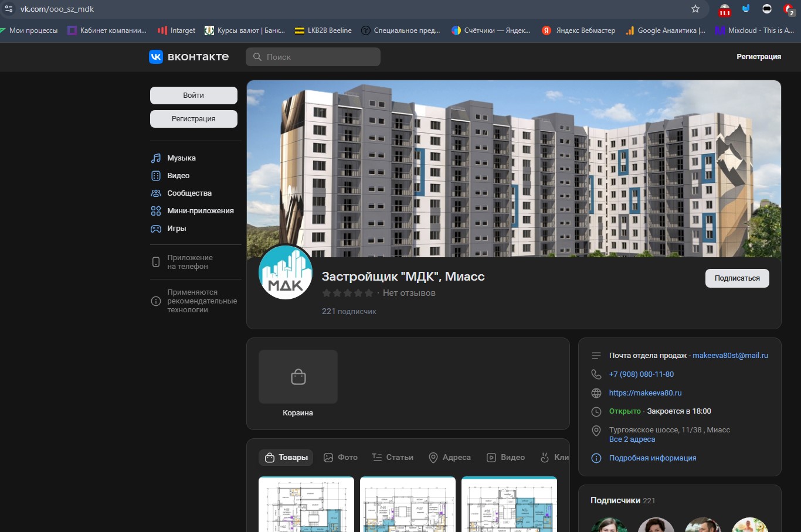
Task: Go to the VK home via the ВКонтакте logo
Action: pos(189,57)
